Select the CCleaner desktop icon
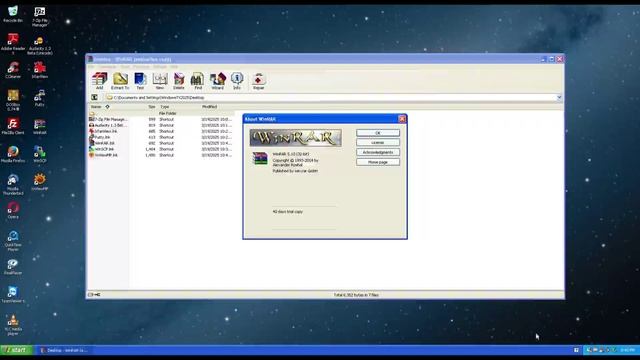The width and height of the screenshot is (640, 360). coord(13,70)
